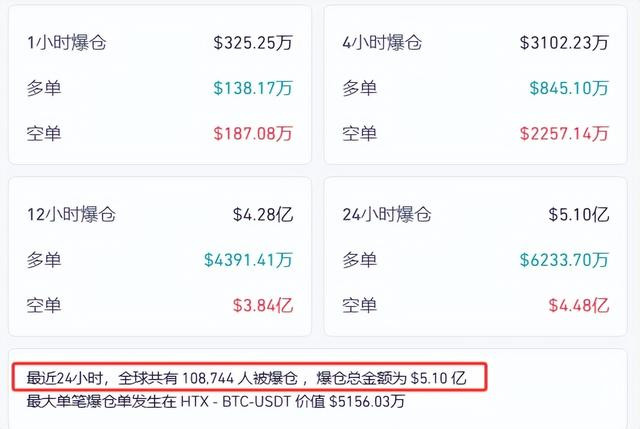Screen dimensions: 640x429
Task: Click the 1小时爆仓 card title
Action: pos(67,43)
